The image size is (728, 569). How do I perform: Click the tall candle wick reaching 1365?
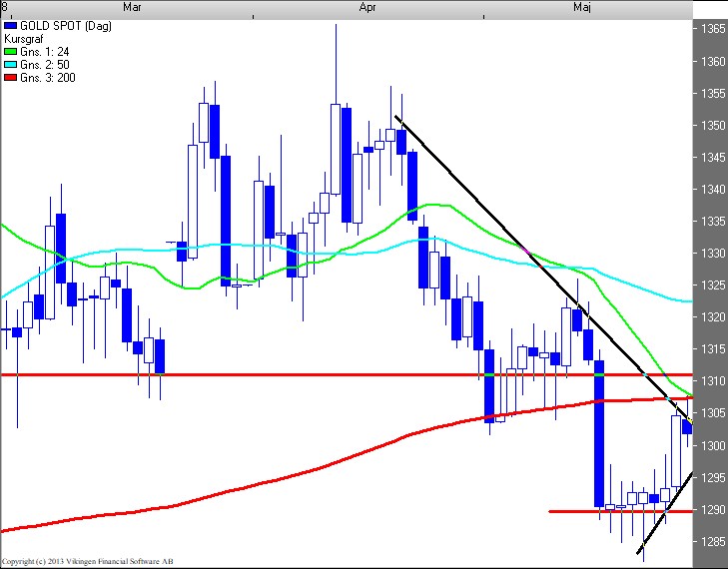[x=336, y=64]
